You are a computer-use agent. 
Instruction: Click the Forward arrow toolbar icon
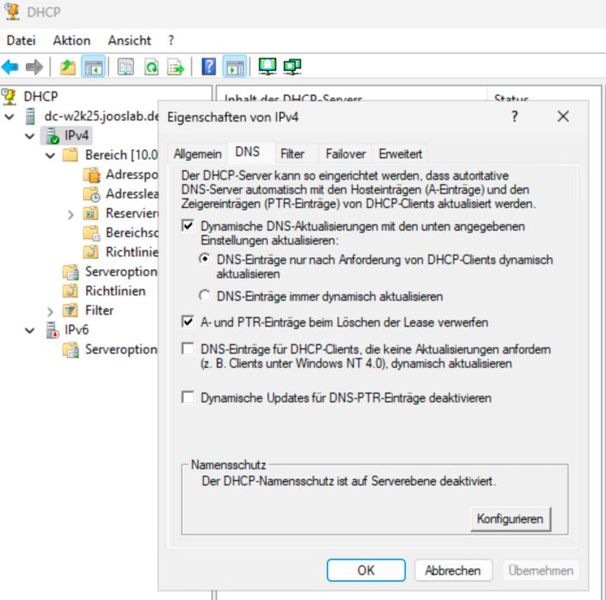coord(34,67)
